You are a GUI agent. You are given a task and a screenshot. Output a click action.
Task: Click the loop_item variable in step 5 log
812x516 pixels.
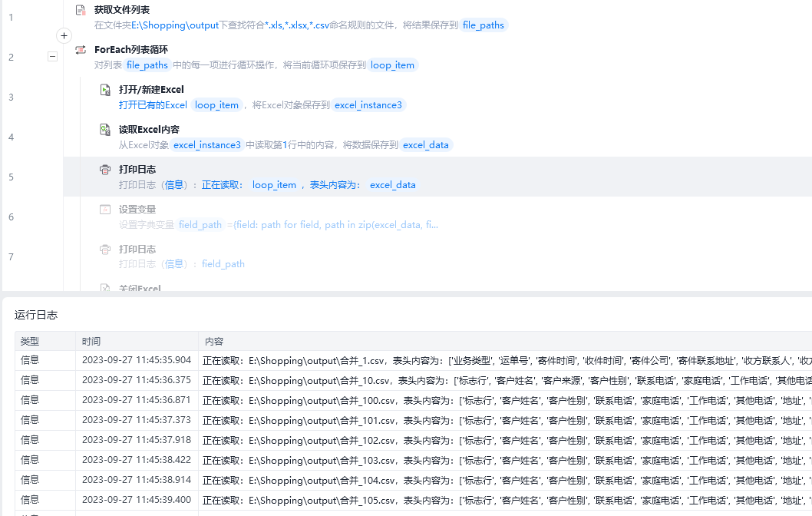click(274, 185)
